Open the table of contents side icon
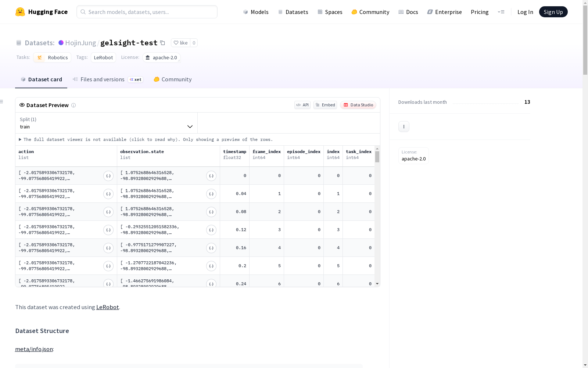 point(2,102)
